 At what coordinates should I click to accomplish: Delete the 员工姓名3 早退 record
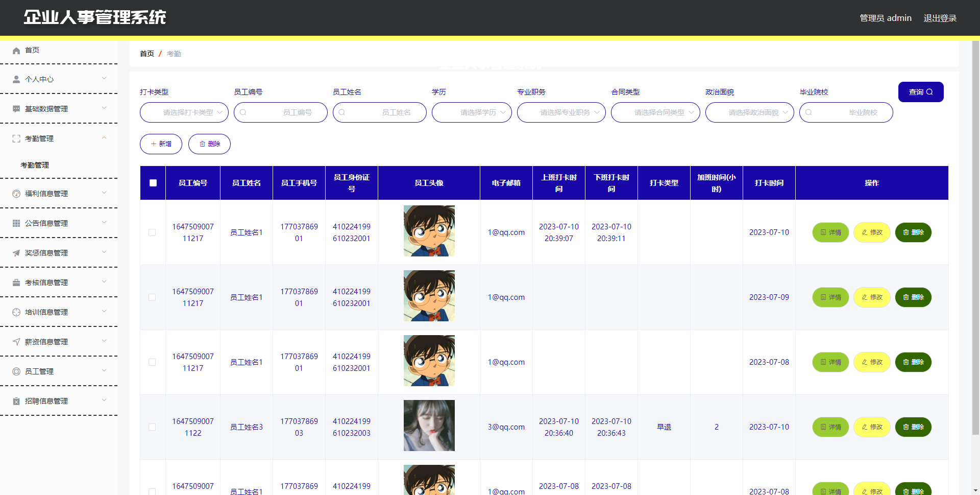pos(913,427)
